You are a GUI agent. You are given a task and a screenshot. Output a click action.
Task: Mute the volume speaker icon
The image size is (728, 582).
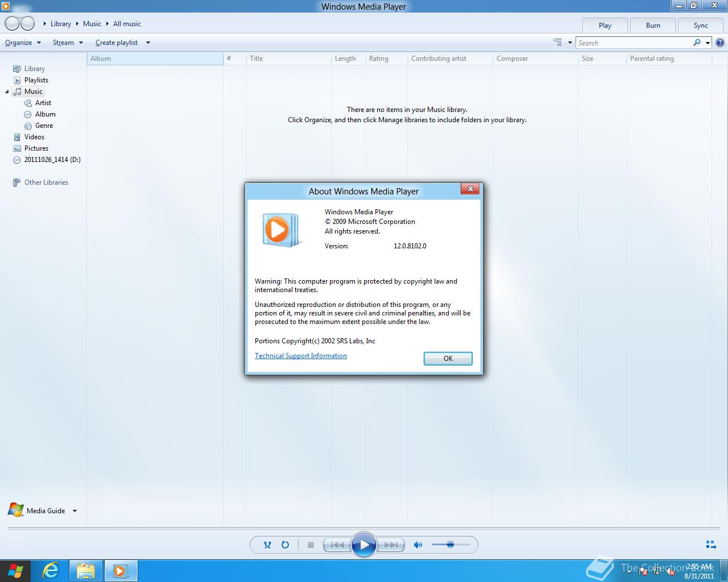tap(418, 544)
